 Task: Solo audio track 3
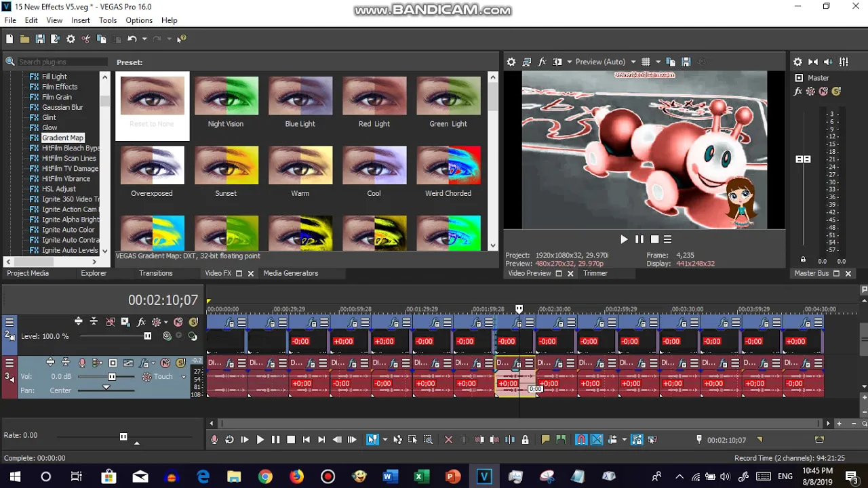(x=181, y=363)
